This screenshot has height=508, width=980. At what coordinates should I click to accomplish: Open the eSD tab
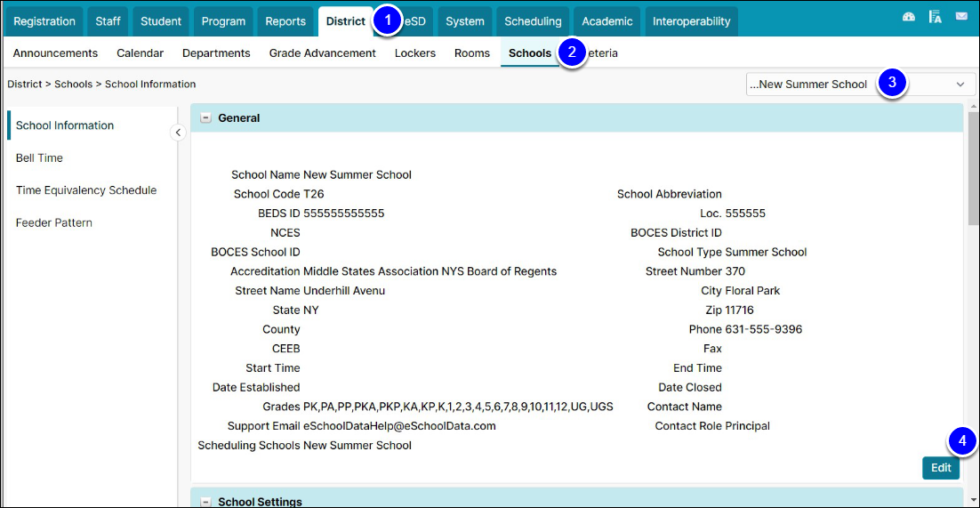[415, 21]
